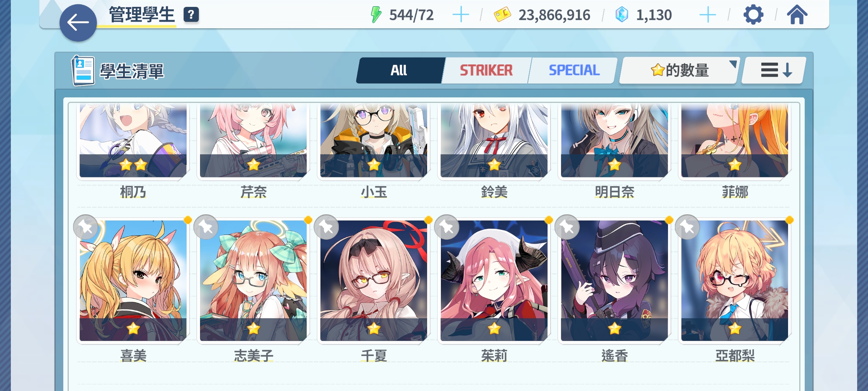Open settings with the gear icon
Image resolution: width=868 pixels, height=391 pixels.
coord(753,15)
